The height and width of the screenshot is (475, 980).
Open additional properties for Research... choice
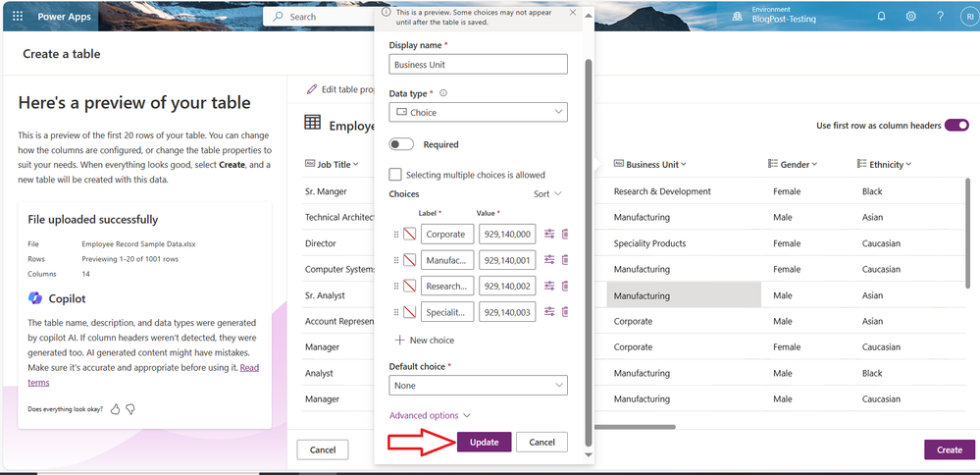(549, 286)
